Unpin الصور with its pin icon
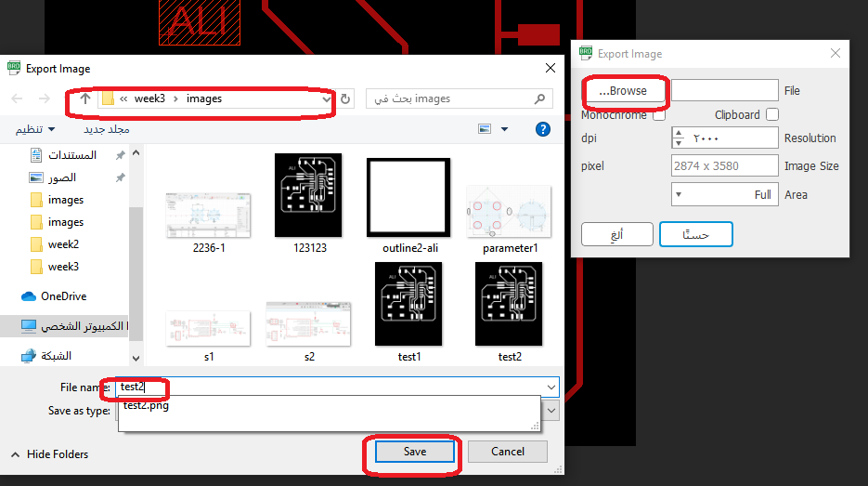This screenshot has height=486, width=868. click(120, 177)
